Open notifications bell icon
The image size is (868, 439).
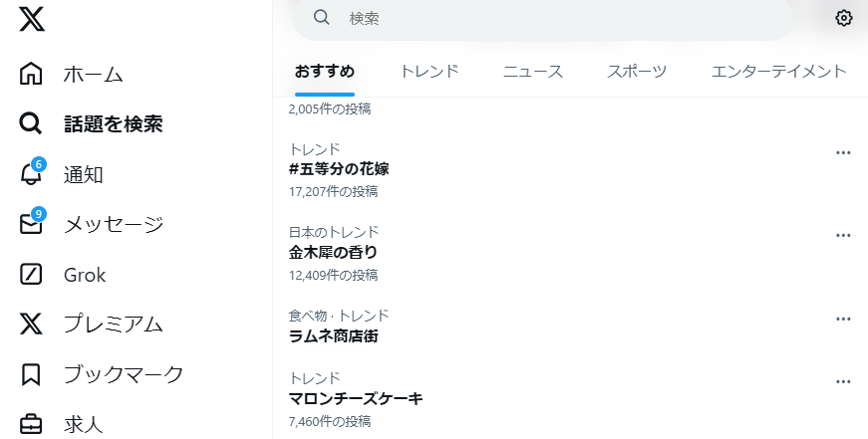coord(32,174)
